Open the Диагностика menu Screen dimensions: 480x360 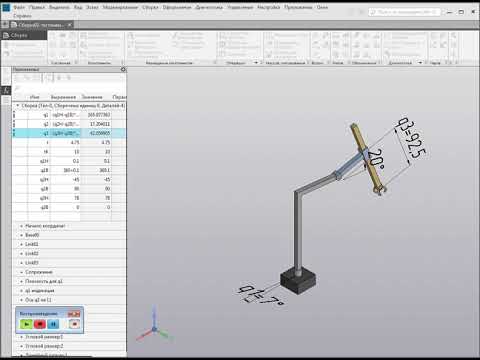[209, 7]
